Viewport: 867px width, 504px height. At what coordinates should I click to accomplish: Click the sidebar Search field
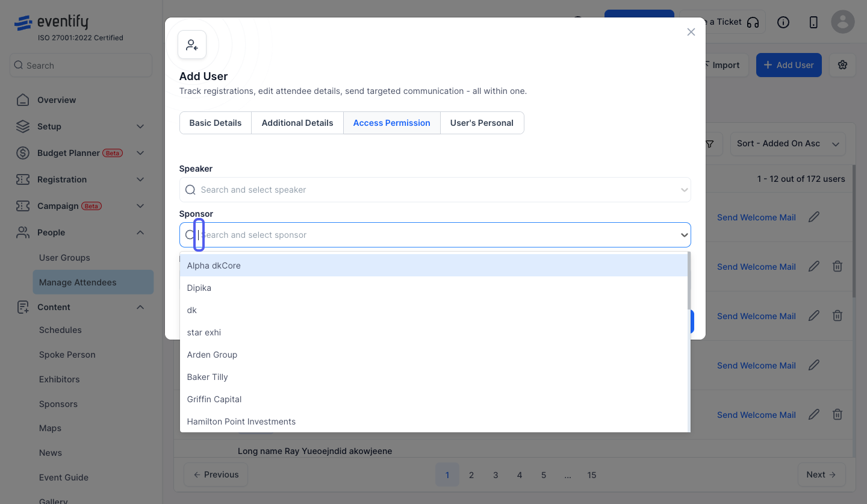[x=81, y=65]
